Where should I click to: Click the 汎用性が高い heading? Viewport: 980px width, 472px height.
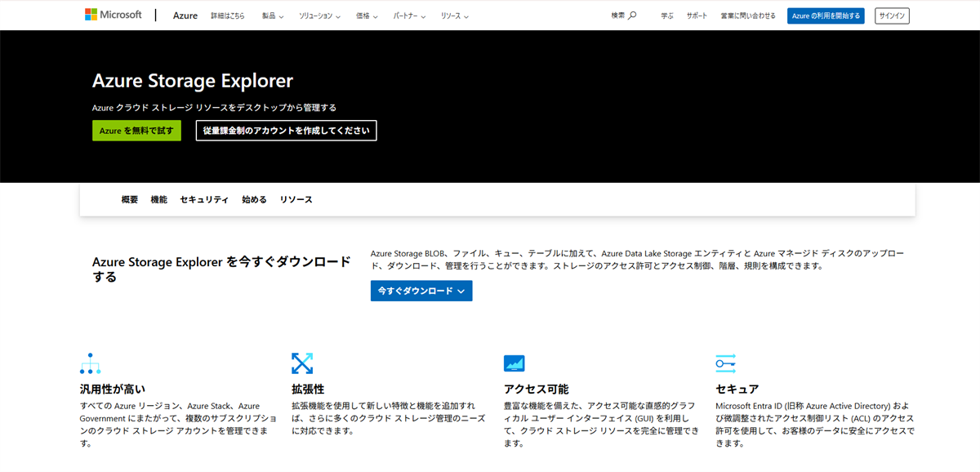coord(113,389)
